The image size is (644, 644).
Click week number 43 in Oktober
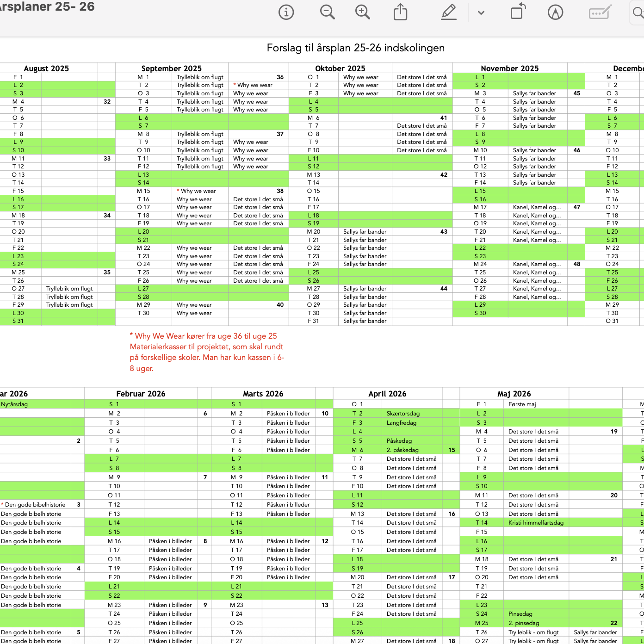click(444, 232)
